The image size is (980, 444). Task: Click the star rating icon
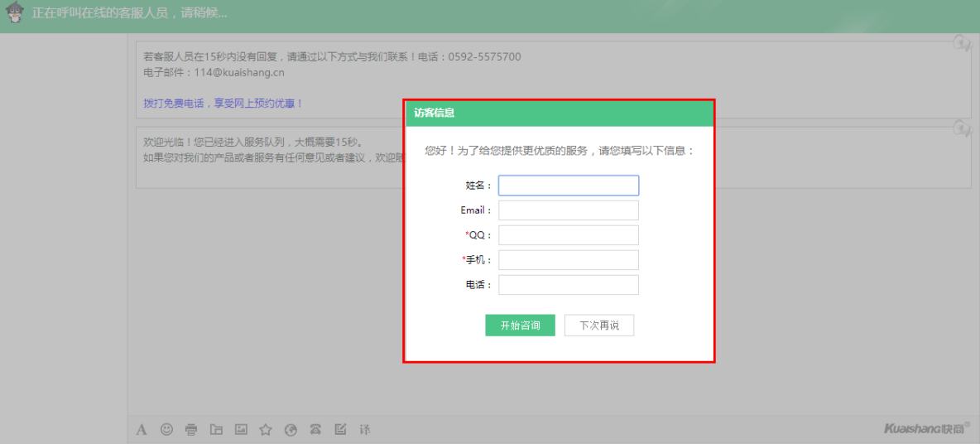tap(266, 429)
